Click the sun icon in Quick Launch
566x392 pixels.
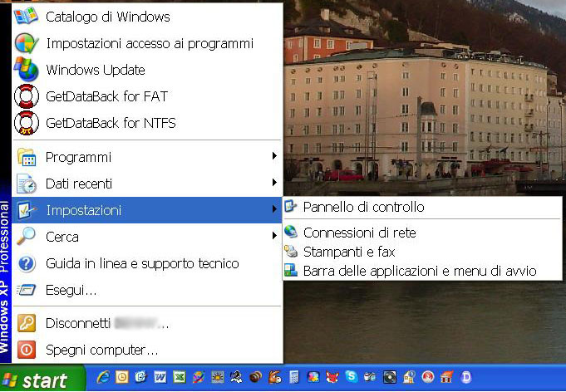click(x=218, y=378)
